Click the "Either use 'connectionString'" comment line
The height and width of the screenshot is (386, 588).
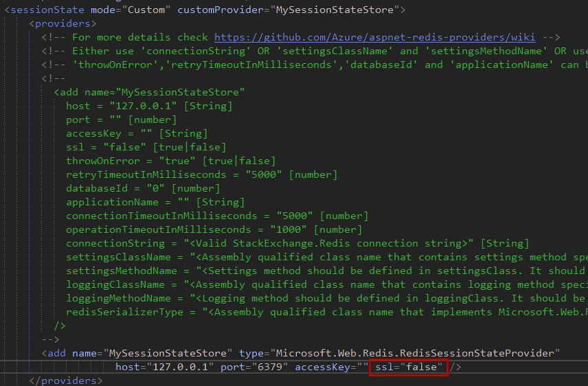pos(315,51)
